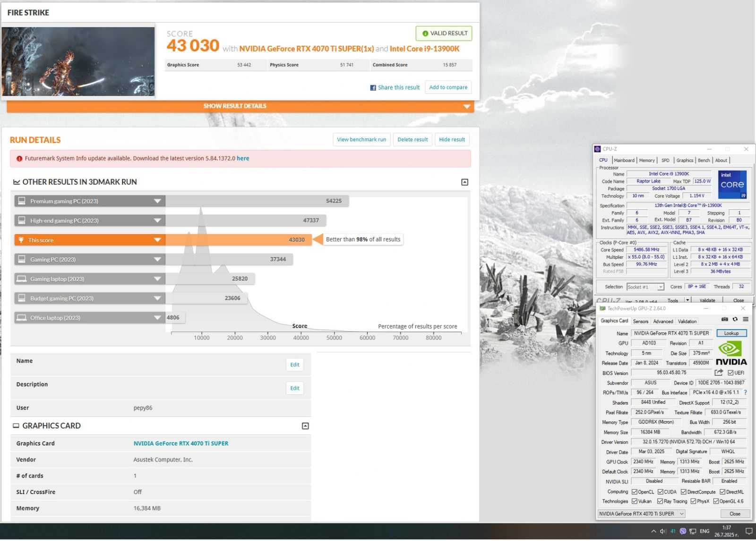756x541 pixels.
Task: Expand the Office laptop (2023) dropdown arrow
Action: pos(157,318)
